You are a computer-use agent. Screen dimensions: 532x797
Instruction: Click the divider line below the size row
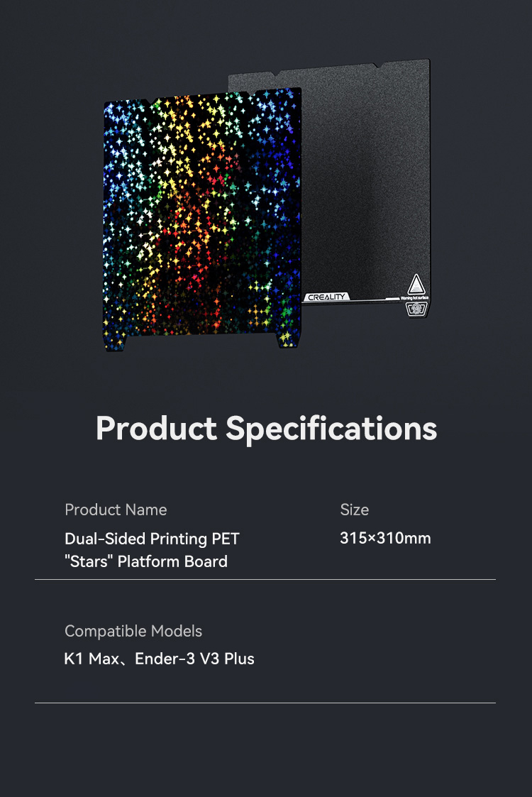(x=265, y=579)
